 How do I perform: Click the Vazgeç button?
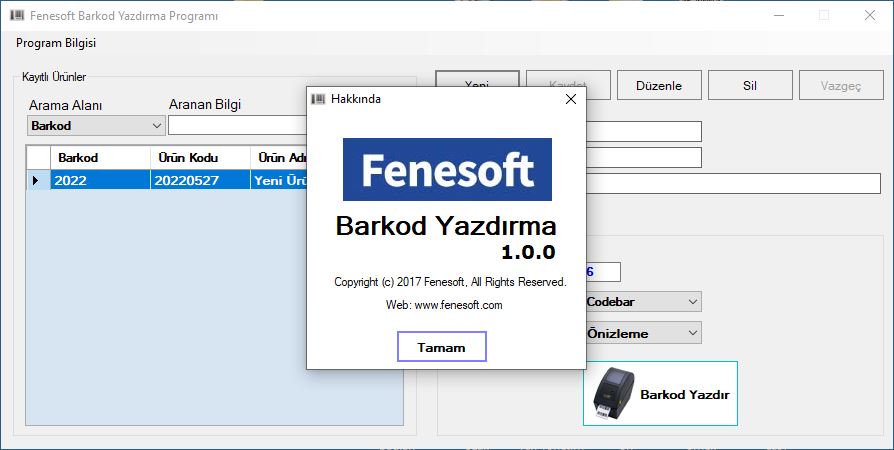click(x=841, y=86)
